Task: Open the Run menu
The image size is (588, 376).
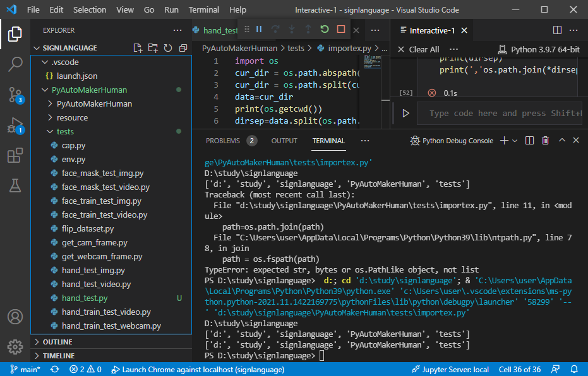Action: [171, 9]
